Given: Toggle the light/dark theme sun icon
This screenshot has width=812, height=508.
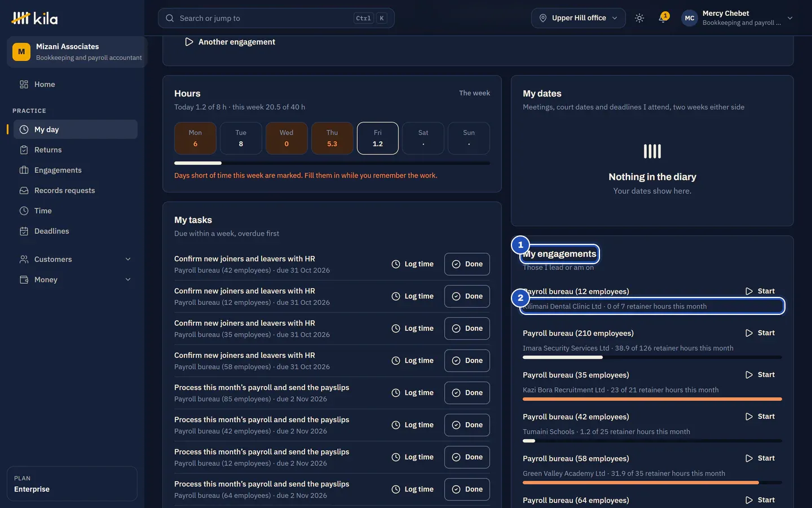Looking at the screenshot, I should (639, 18).
